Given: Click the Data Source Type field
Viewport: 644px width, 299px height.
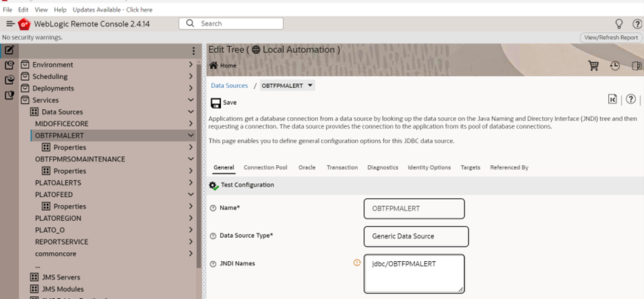Looking at the screenshot, I should 416,236.
